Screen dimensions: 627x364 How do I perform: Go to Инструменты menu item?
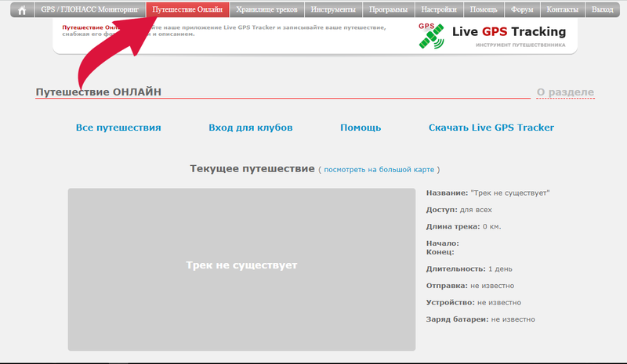[x=332, y=10]
